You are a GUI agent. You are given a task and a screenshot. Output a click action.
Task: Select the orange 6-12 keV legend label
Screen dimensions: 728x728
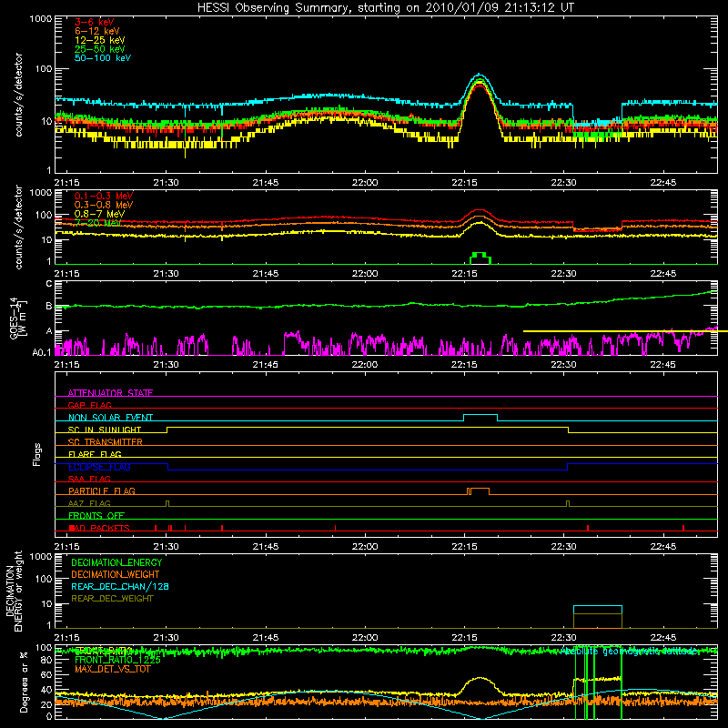point(97,31)
